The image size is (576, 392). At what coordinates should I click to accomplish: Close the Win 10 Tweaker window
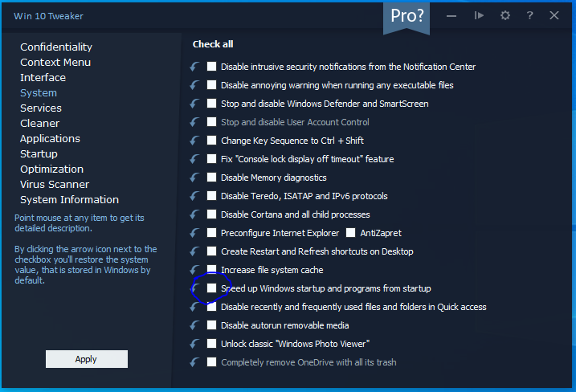pyautogui.click(x=554, y=15)
